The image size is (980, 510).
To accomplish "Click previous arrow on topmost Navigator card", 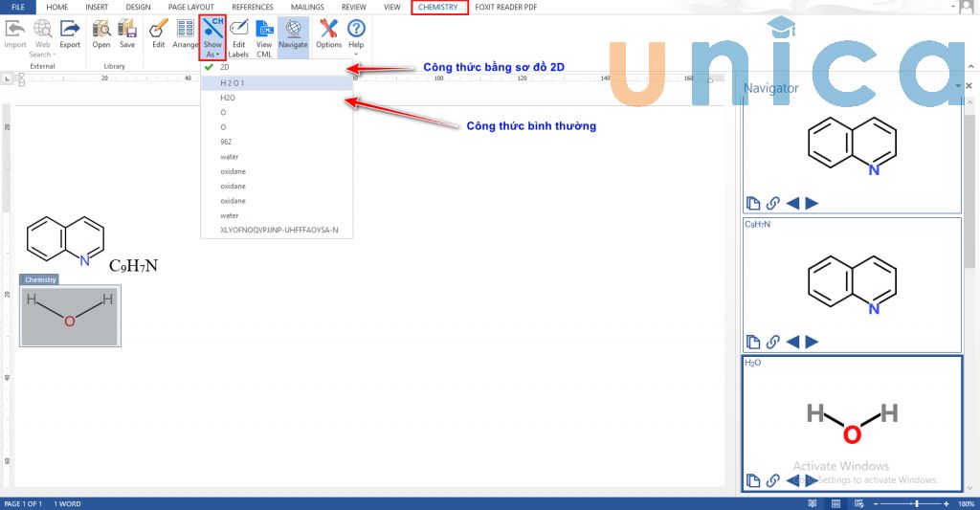I will pos(792,203).
